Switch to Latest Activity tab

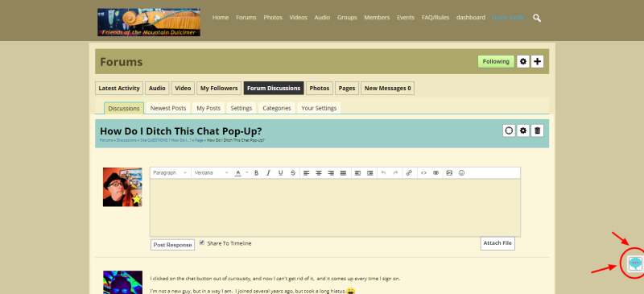(x=119, y=88)
